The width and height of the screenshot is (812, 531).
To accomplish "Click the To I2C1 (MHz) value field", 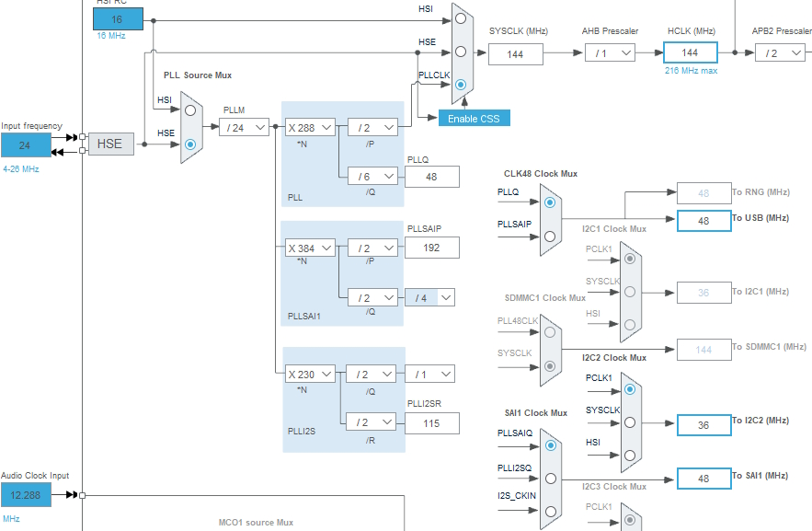I will (703, 293).
